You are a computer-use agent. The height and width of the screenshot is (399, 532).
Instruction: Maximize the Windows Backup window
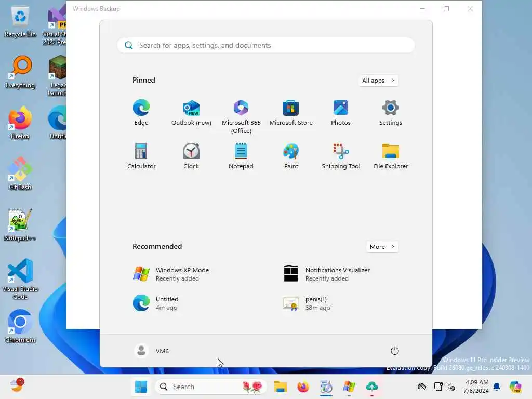pos(446,9)
